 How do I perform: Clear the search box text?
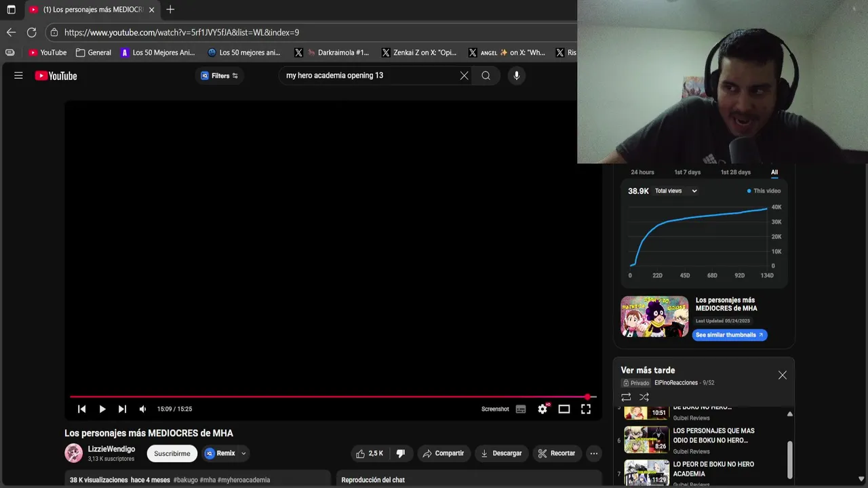click(464, 76)
